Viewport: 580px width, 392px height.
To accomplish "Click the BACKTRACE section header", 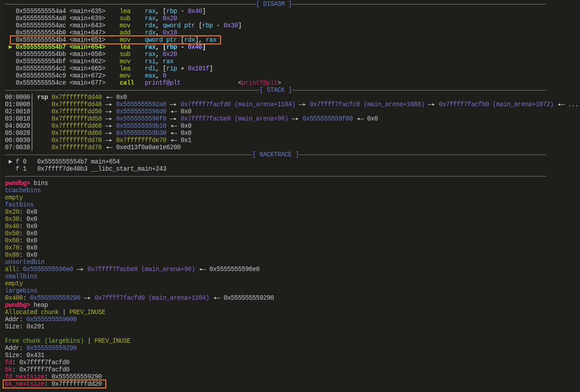I will [x=275, y=155].
